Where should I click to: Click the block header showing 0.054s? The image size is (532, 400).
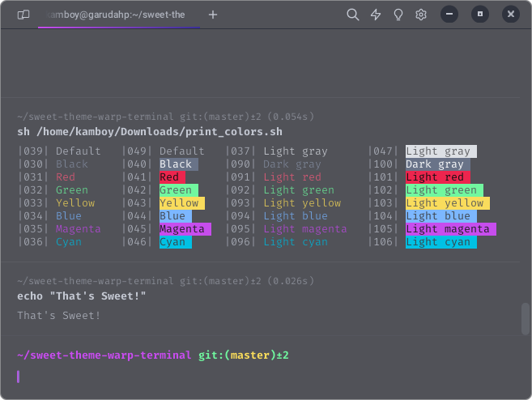[x=165, y=117]
